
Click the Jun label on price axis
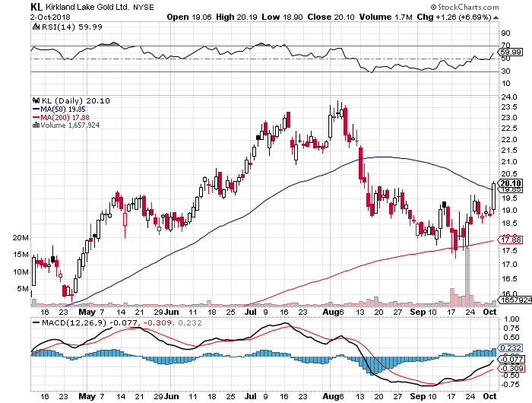pyautogui.click(x=171, y=312)
